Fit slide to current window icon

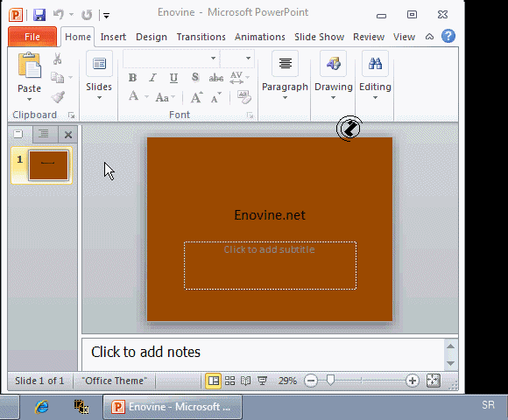tap(434, 381)
